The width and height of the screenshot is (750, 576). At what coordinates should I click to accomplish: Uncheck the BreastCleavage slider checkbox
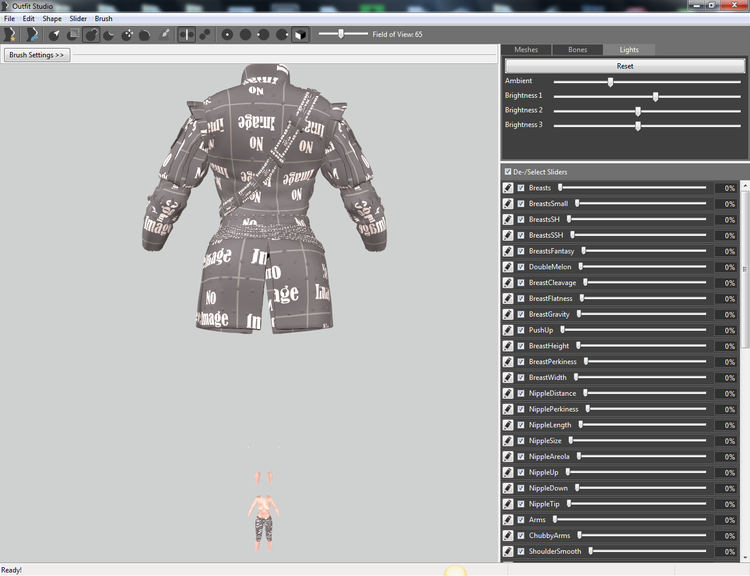pos(521,283)
